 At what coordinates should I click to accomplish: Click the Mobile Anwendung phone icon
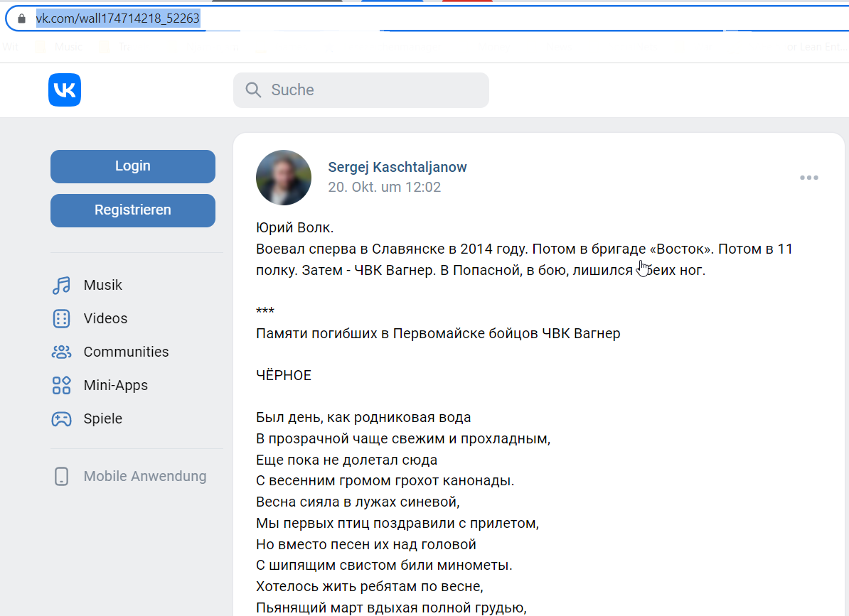[61, 476]
